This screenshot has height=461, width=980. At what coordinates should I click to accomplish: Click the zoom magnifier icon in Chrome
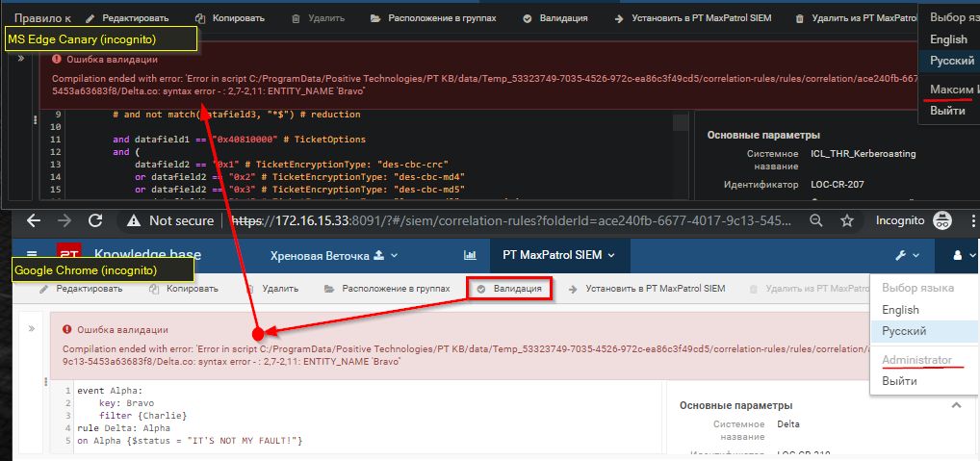coord(816,220)
